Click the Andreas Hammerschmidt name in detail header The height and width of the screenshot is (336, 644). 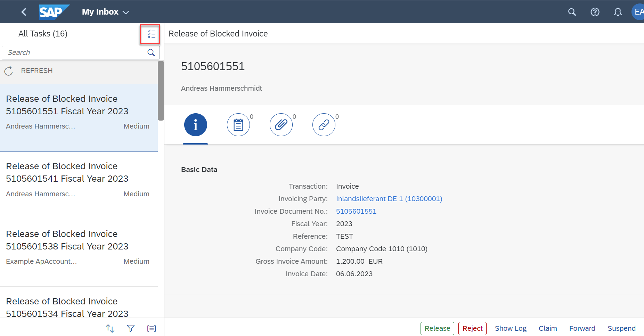tap(221, 88)
